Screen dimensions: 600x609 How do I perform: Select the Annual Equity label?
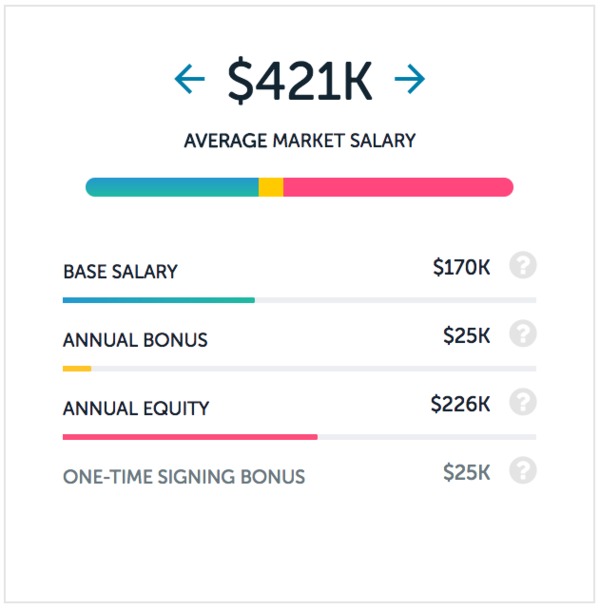pyautogui.click(x=136, y=408)
